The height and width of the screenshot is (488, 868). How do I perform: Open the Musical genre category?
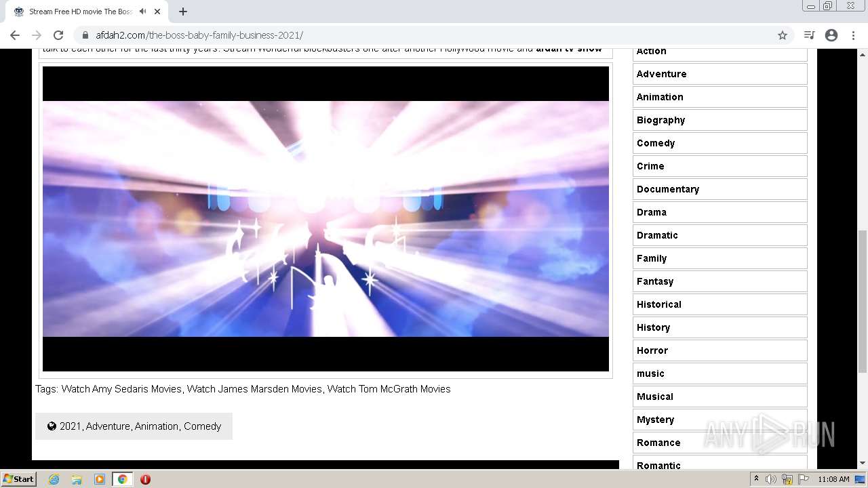coord(720,396)
